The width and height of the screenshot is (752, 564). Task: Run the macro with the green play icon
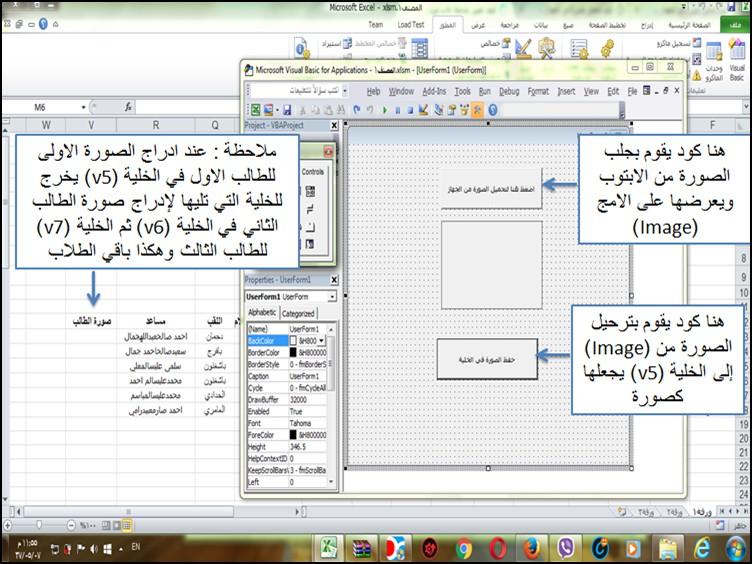coord(385,110)
